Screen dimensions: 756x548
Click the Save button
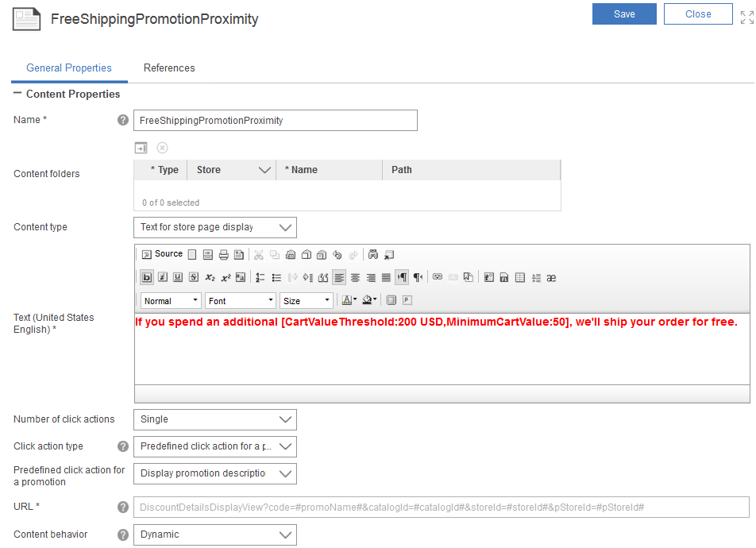(624, 14)
